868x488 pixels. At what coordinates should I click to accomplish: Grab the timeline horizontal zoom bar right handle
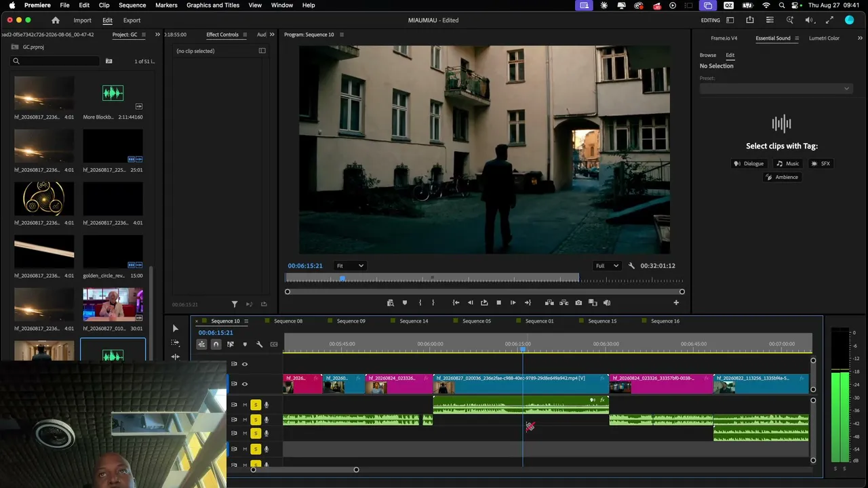click(x=356, y=470)
